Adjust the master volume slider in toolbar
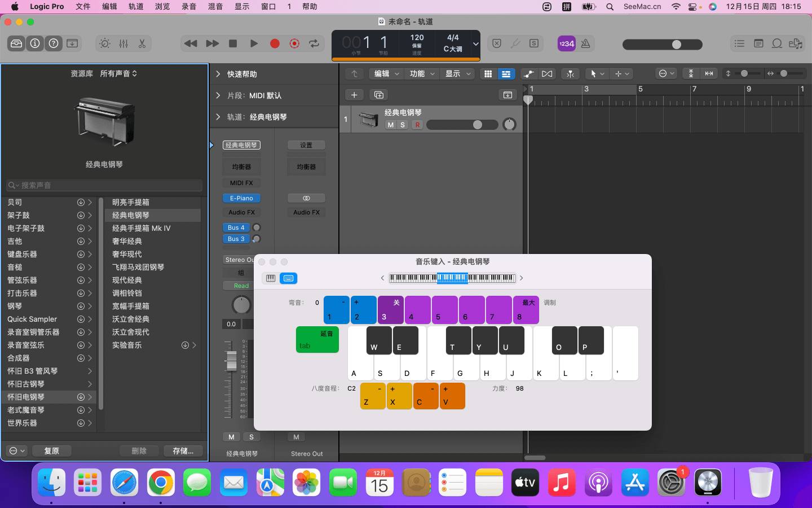The image size is (812, 508). tap(663, 44)
